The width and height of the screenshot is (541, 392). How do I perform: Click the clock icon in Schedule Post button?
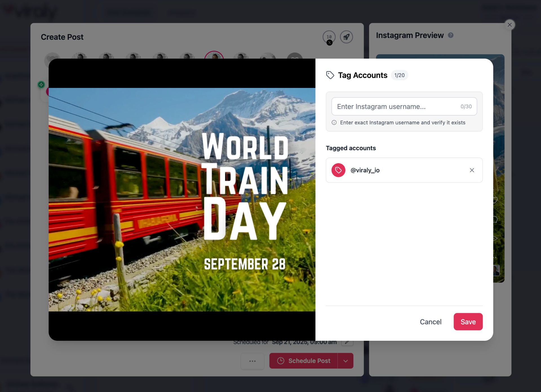coord(281,361)
